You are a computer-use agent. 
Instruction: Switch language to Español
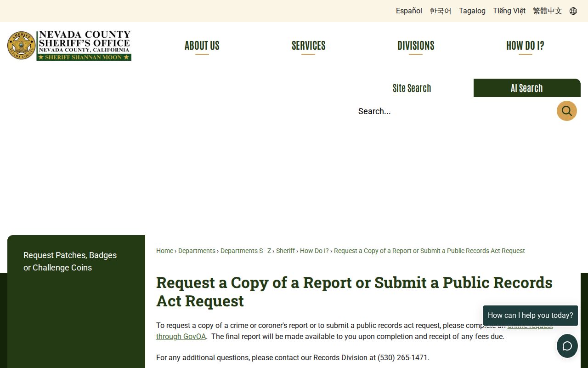click(x=409, y=11)
